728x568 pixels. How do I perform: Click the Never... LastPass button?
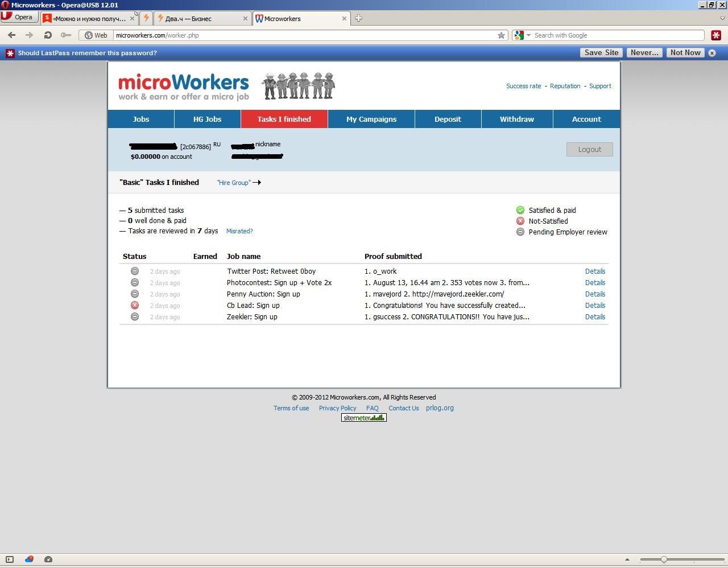tap(644, 52)
